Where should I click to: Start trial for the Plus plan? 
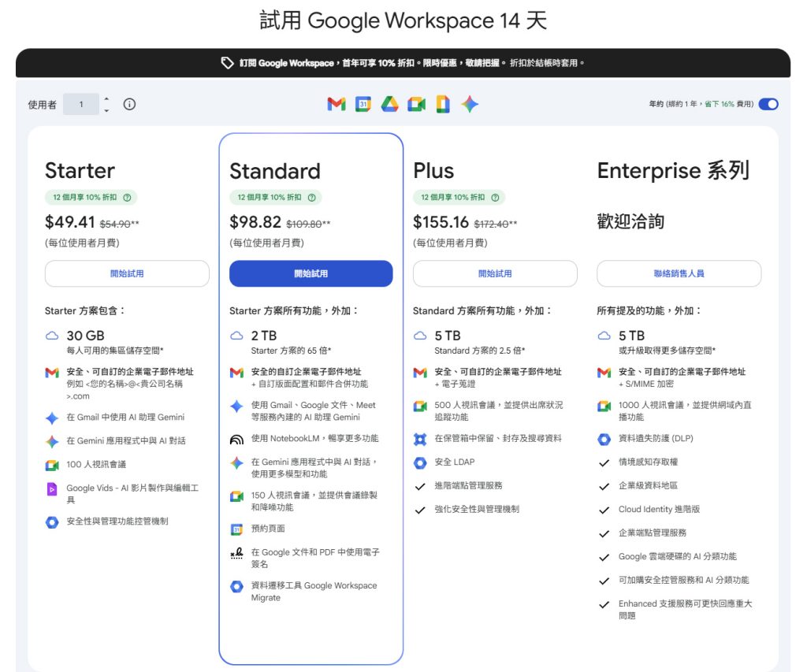[495, 273]
